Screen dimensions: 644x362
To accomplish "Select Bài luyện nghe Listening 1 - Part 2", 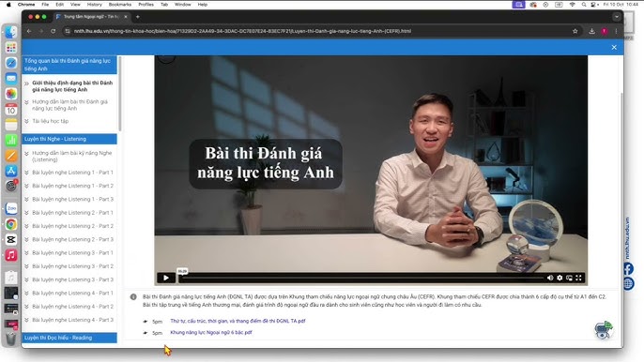I will 72,186.
